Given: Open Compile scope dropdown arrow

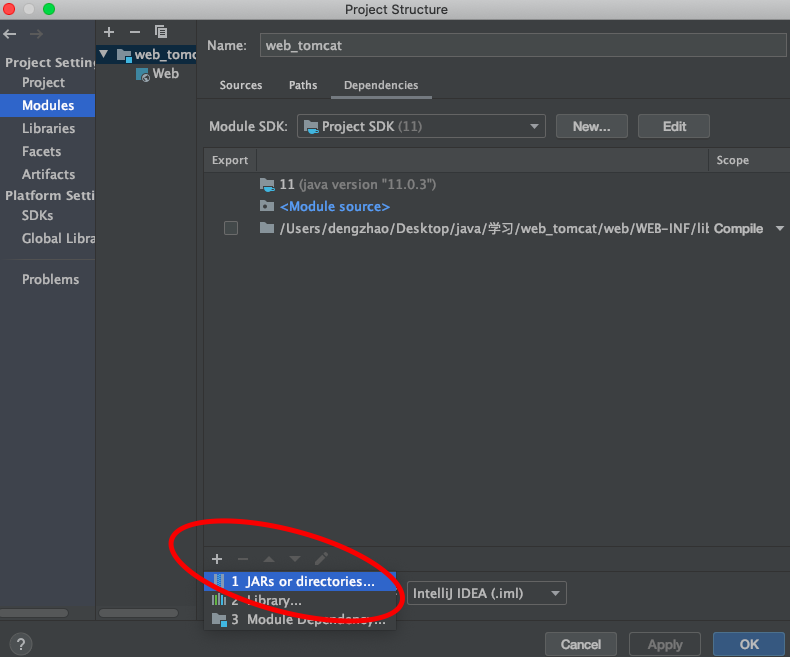Looking at the screenshot, I should pyautogui.click(x=779, y=229).
